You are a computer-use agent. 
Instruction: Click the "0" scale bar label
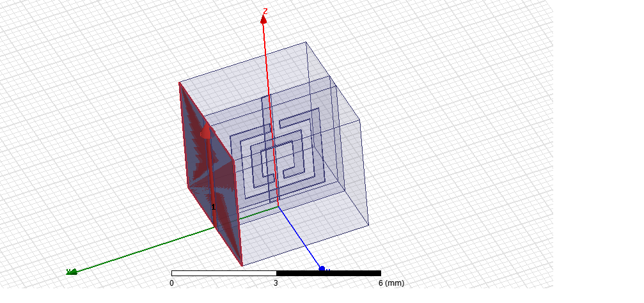coord(171,283)
